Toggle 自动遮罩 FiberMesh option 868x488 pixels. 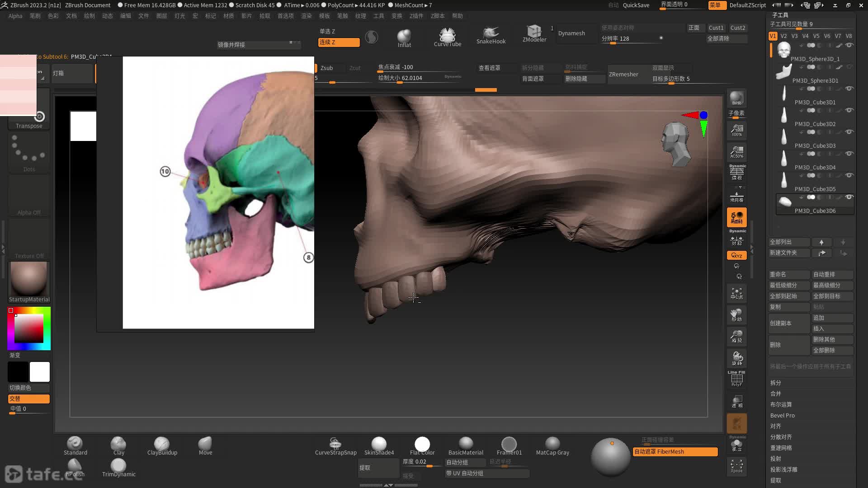(675, 451)
